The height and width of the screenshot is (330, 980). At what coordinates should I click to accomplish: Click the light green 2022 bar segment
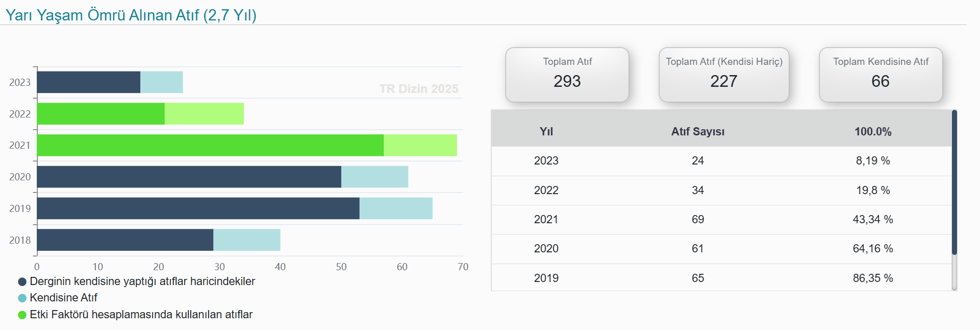204,114
